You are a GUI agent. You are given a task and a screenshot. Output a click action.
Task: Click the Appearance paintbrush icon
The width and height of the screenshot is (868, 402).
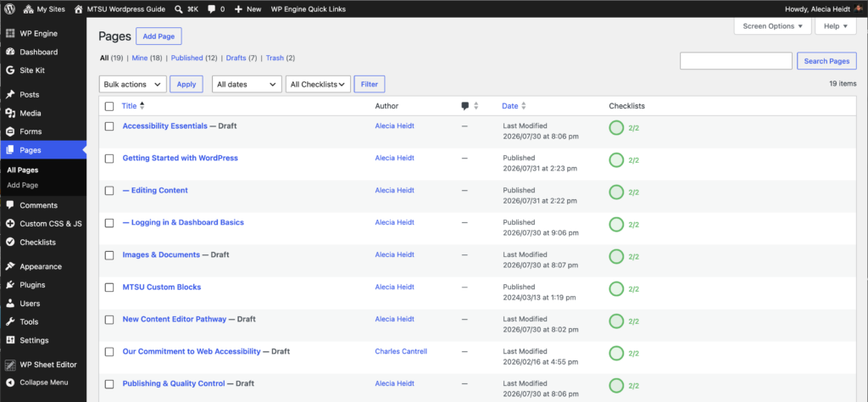point(10,266)
